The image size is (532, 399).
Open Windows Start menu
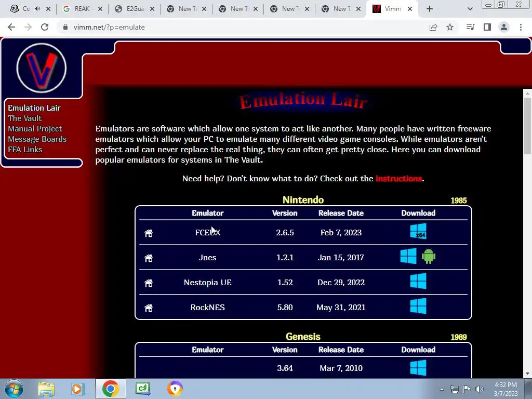click(x=14, y=389)
